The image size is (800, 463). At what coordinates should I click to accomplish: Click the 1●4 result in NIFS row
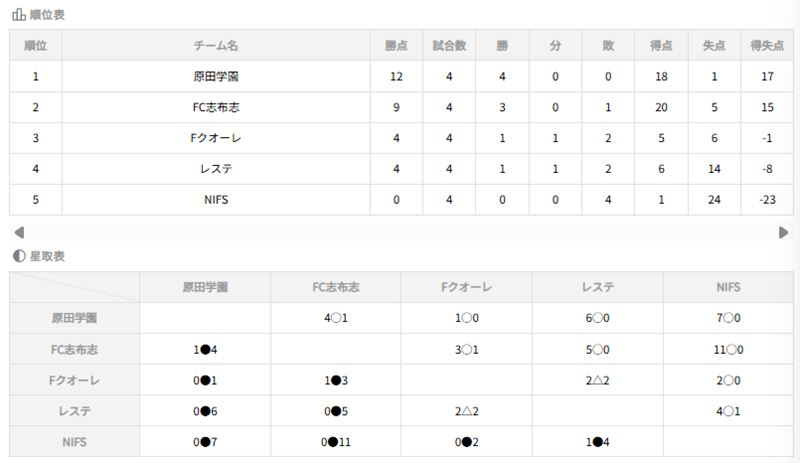coord(597,442)
